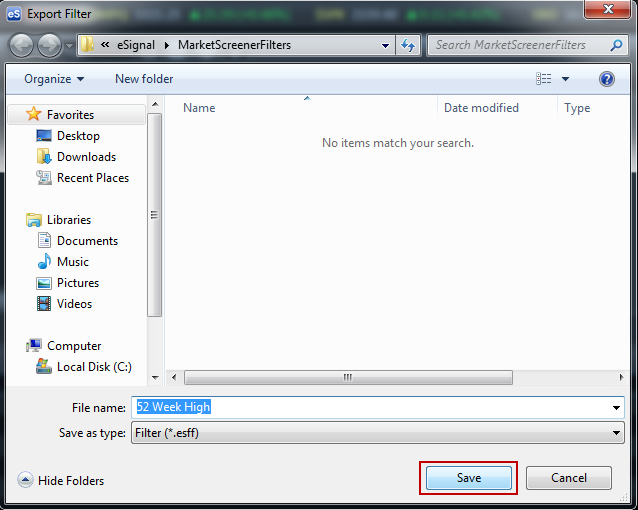Screen dimensions: 638x510
Task: Click the Computer icon in navigation pane
Action: click(33, 346)
